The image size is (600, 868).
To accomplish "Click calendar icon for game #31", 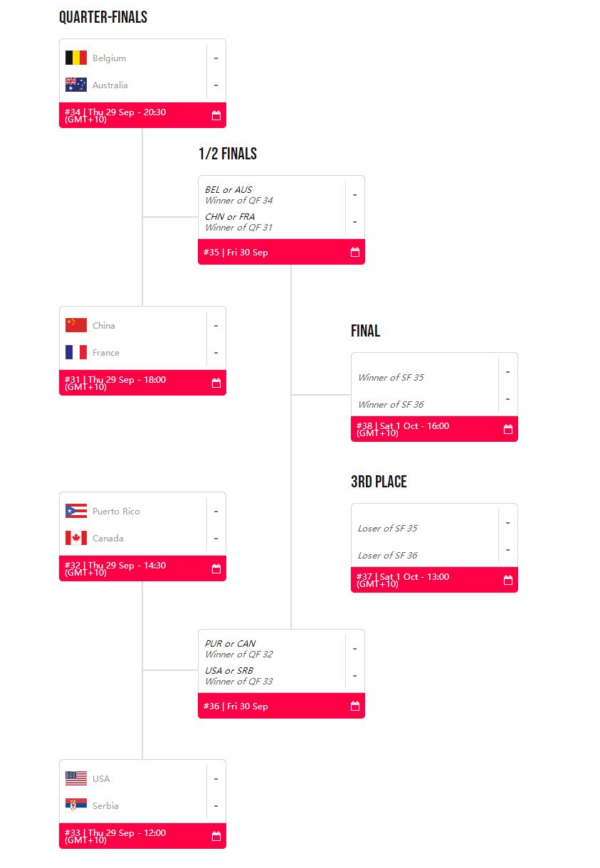I will (216, 383).
